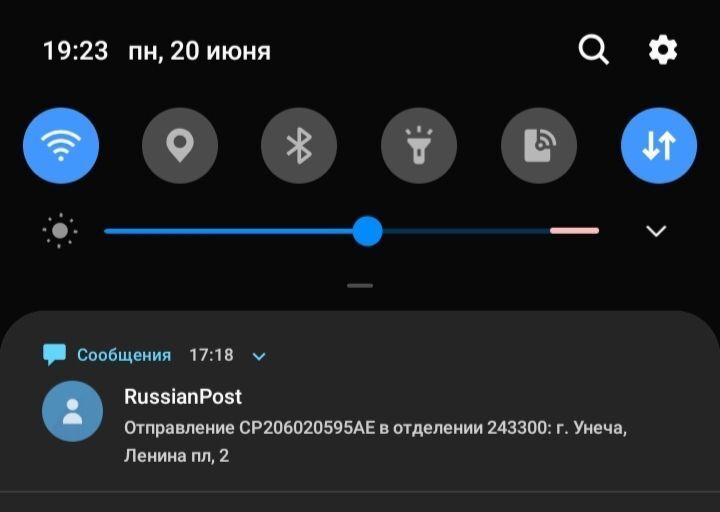Turn on the Flashlight quick toggle
Viewport: 720px width, 512px height.
(x=419, y=146)
